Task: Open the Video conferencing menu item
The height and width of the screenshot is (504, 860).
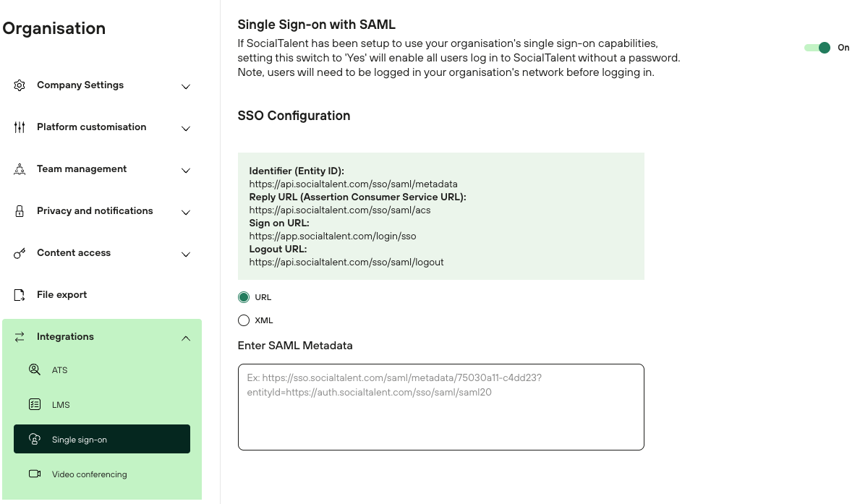Action: click(x=89, y=474)
